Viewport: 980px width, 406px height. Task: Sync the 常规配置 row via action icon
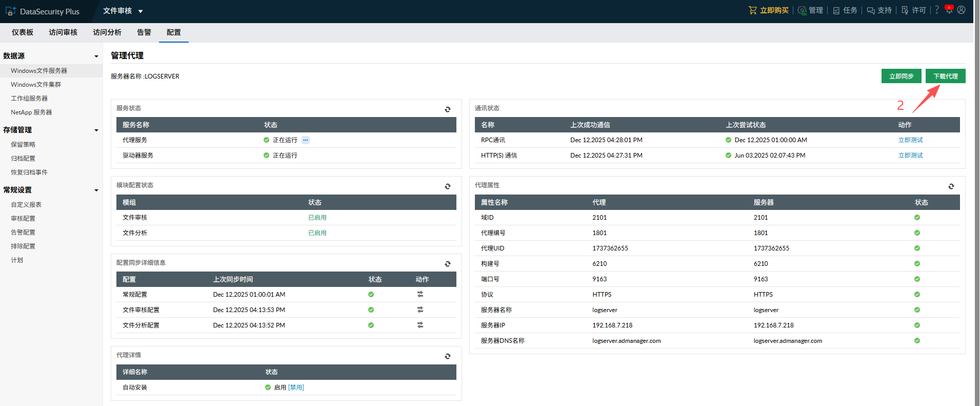(420, 294)
